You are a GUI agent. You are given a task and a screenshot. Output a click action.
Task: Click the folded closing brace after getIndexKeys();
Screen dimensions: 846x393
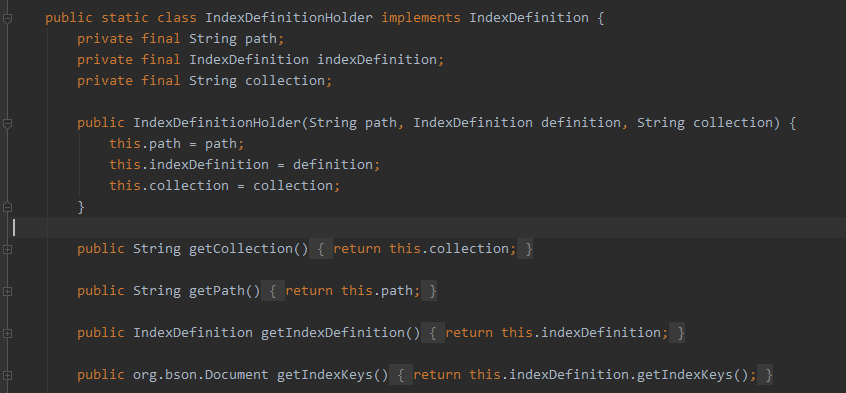[765, 375]
